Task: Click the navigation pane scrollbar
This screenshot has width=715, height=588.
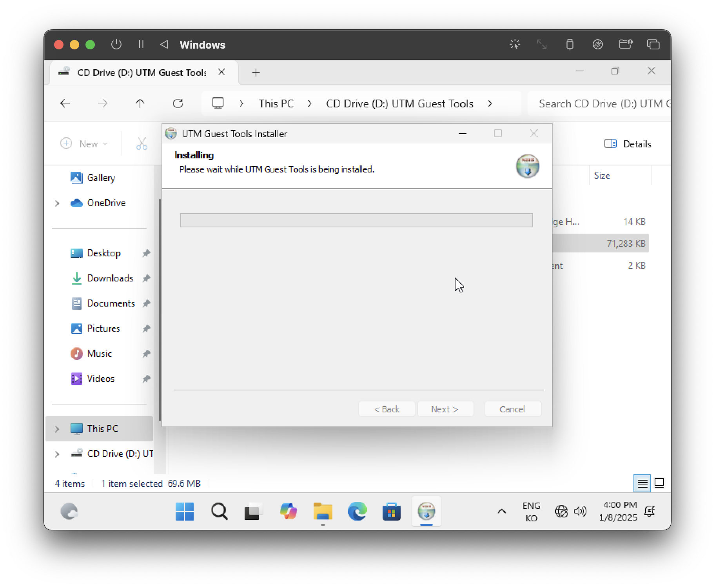Action: click(160, 310)
